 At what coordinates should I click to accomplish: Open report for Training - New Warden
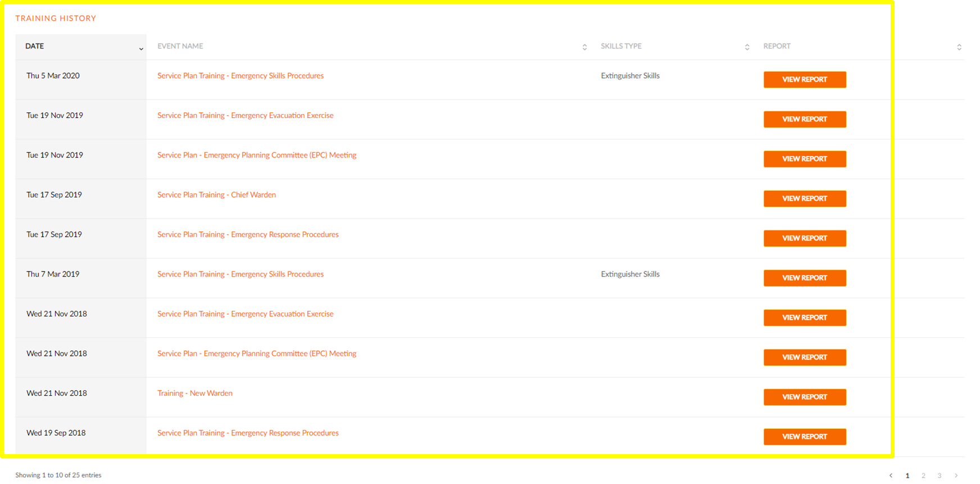[804, 397]
